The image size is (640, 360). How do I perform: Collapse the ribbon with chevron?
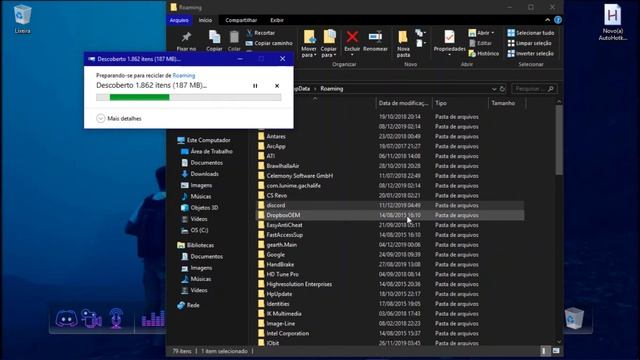point(547,20)
